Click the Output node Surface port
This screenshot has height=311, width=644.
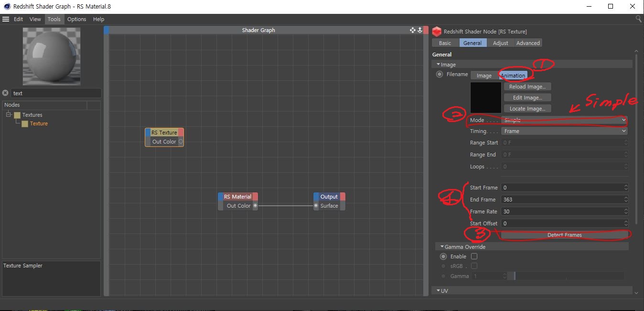point(316,206)
